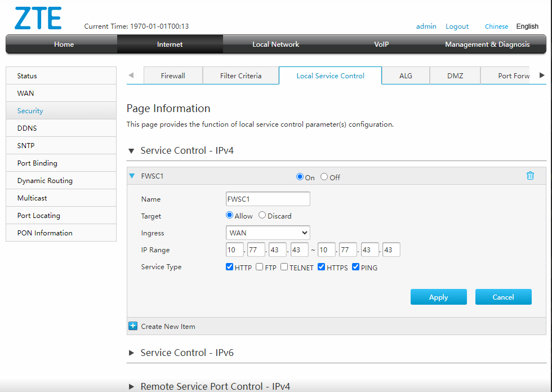Collapse the Service Control - IPv4 section
The height and width of the screenshot is (392, 552).
(131, 151)
